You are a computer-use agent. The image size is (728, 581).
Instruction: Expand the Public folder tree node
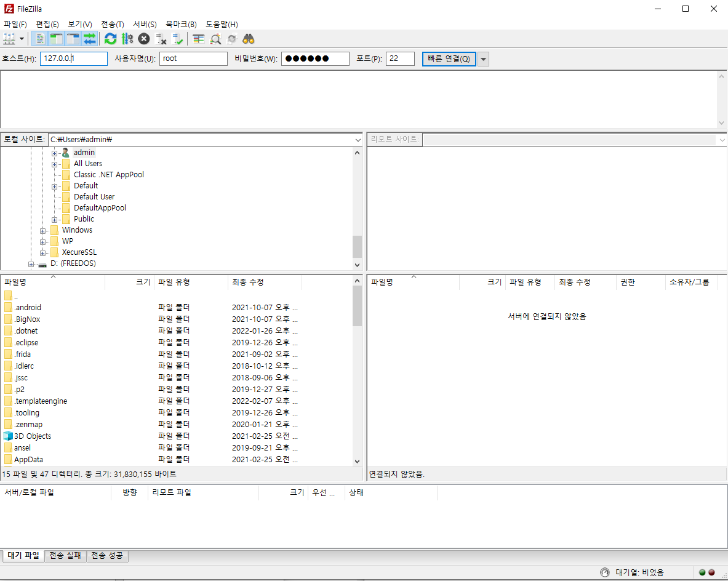54,220
